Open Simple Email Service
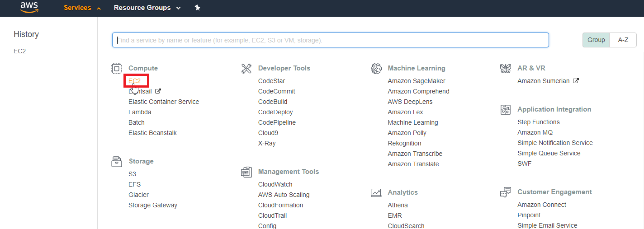Viewport: 644px width, 229px height. 547,225
